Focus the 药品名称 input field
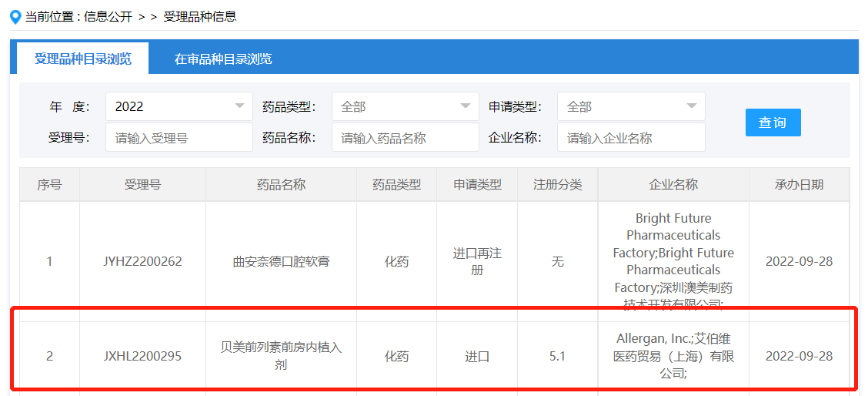Image resolution: width=868 pixels, height=396 pixels. [x=405, y=138]
